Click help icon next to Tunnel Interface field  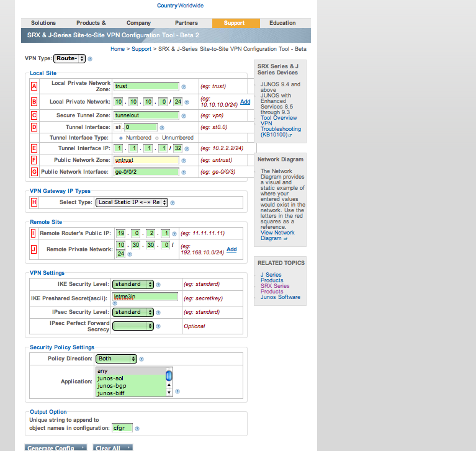(162, 128)
